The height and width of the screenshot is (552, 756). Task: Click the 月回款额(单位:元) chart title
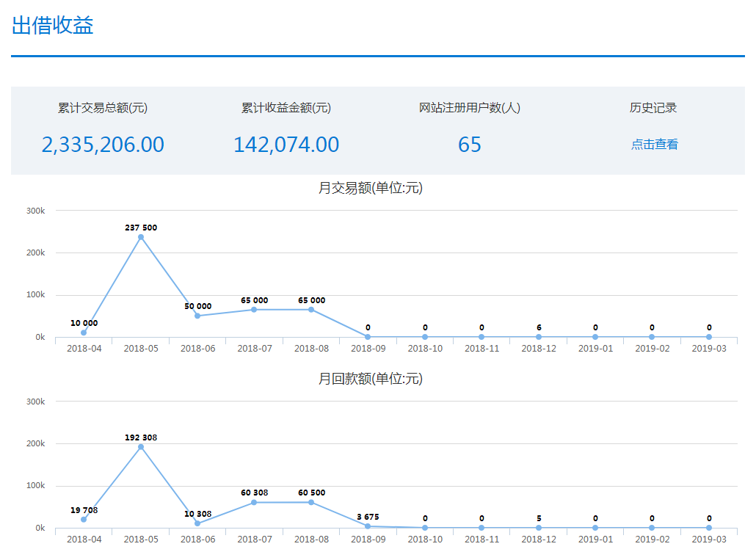tap(371, 379)
